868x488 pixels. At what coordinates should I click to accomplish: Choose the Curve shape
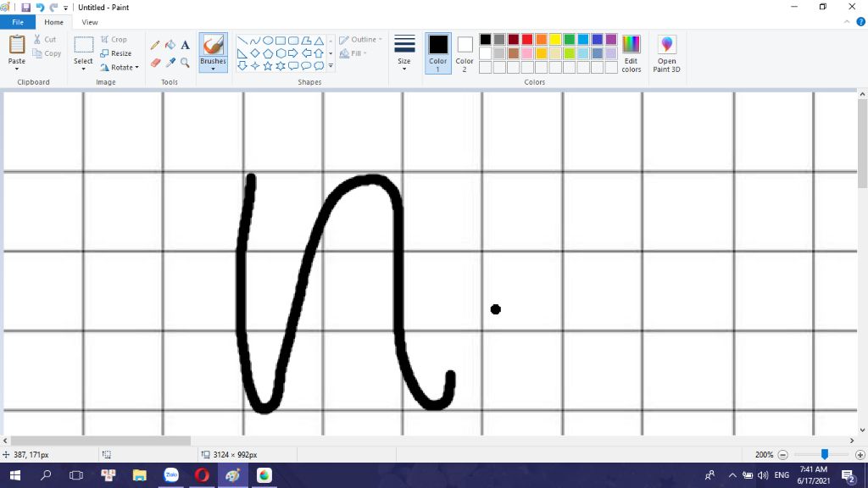(254, 41)
